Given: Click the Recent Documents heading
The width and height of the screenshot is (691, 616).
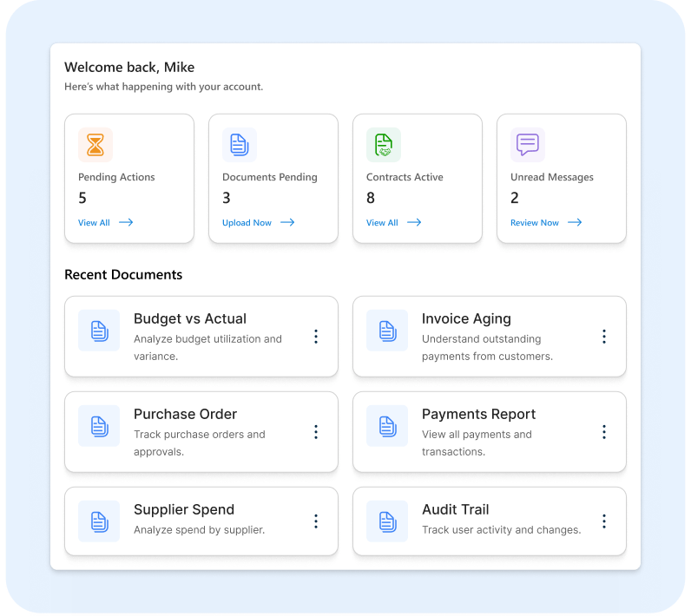Looking at the screenshot, I should click(x=123, y=275).
